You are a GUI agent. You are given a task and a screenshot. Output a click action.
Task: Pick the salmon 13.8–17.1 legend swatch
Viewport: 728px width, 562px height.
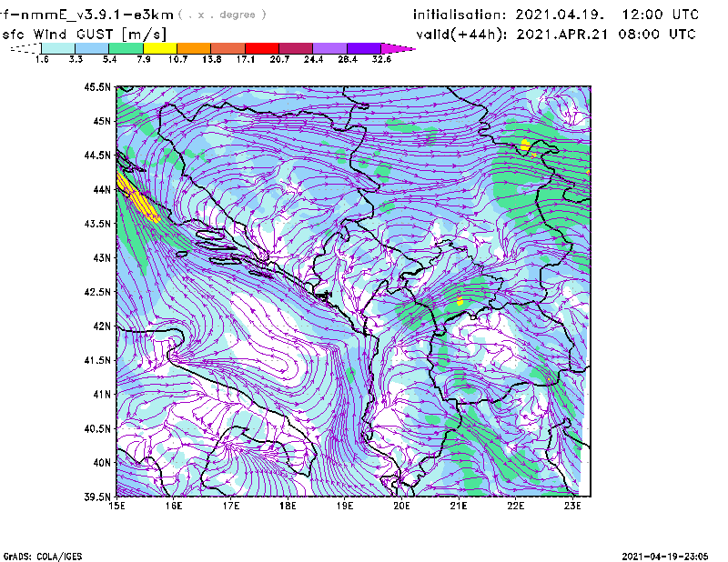(228, 48)
